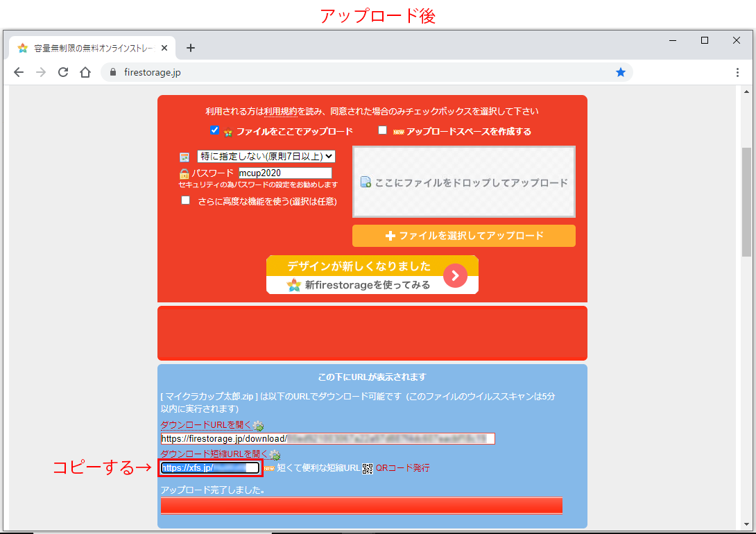Click the firestorage star logo in banner
This screenshot has height=534, width=756.
pos(293,285)
